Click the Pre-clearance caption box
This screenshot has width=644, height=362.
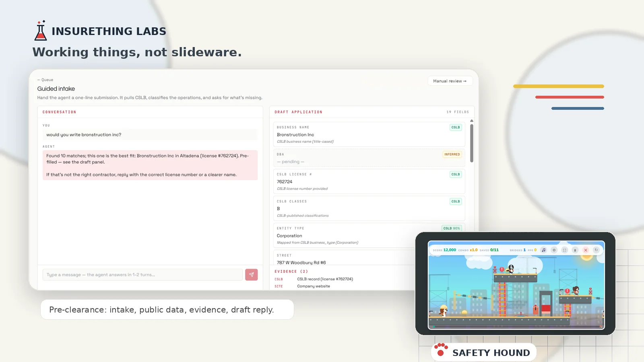[167, 310]
